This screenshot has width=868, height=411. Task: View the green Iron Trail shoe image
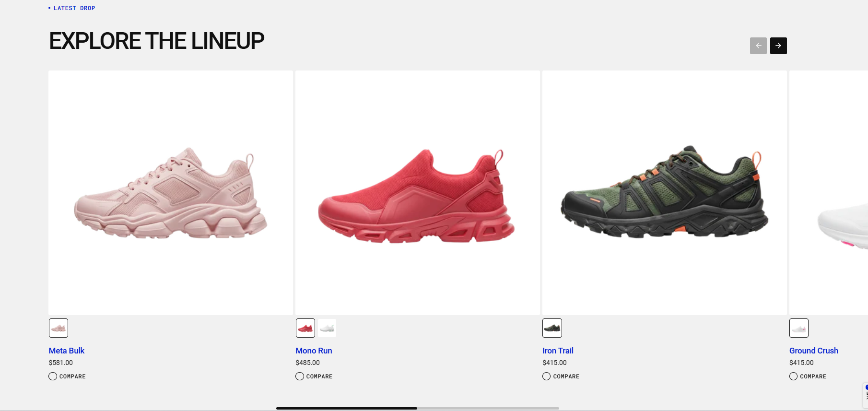[x=665, y=193]
